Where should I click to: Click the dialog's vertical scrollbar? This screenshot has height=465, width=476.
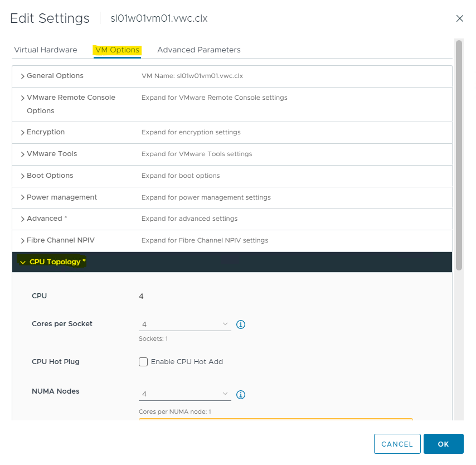click(x=459, y=156)
